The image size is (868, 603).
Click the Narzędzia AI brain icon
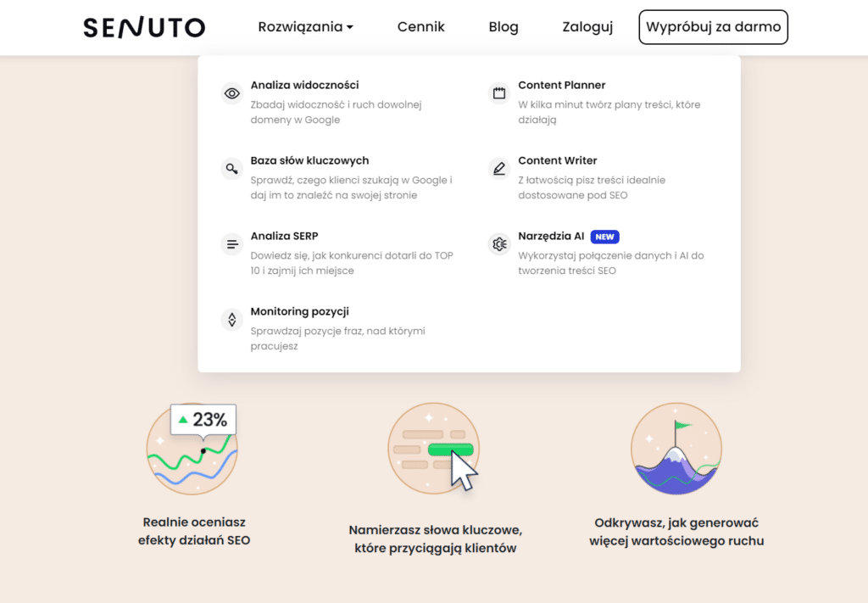[x=499, y=244]
